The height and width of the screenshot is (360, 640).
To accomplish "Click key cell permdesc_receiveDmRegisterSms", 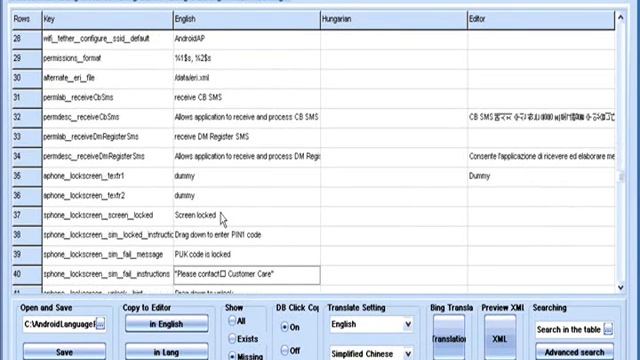I will tap(108, 156).
